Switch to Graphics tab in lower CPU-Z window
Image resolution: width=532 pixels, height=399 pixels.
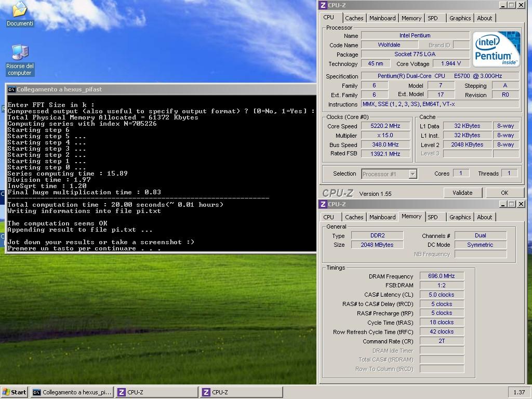coord(460,217)
